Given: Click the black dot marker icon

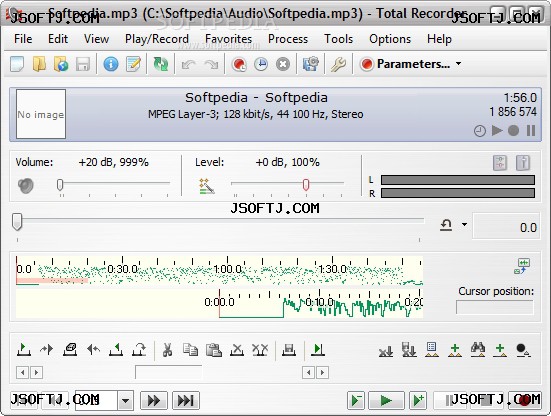Looking at the screenshot, I should (523, 350).
